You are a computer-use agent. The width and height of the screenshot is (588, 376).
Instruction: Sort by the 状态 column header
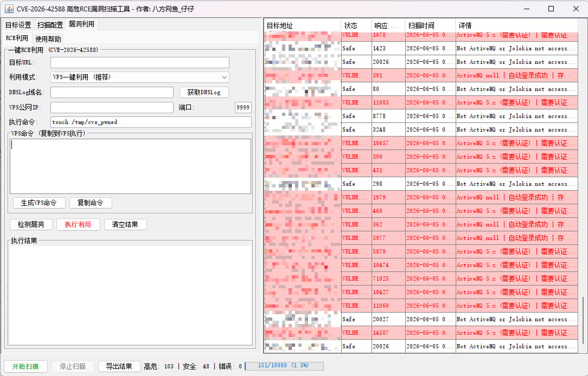tap(356, 25)
